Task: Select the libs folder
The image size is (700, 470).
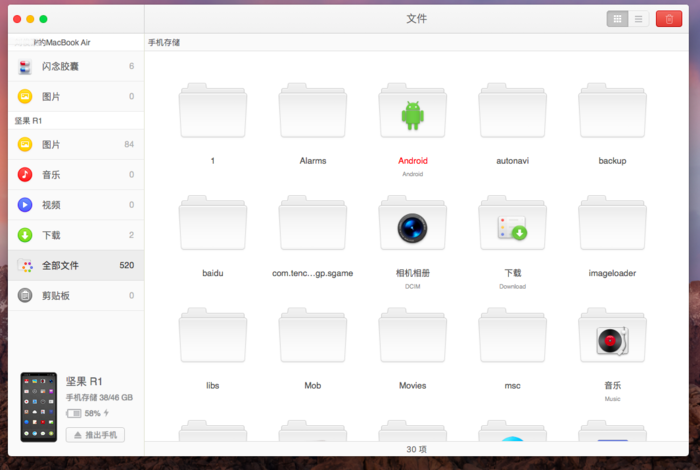Action: 213,336
